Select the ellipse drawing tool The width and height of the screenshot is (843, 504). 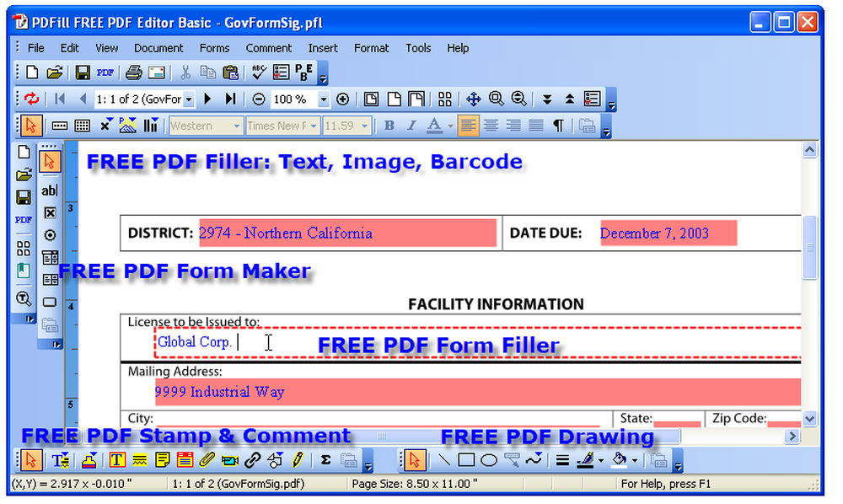click(x=488, y=460)
